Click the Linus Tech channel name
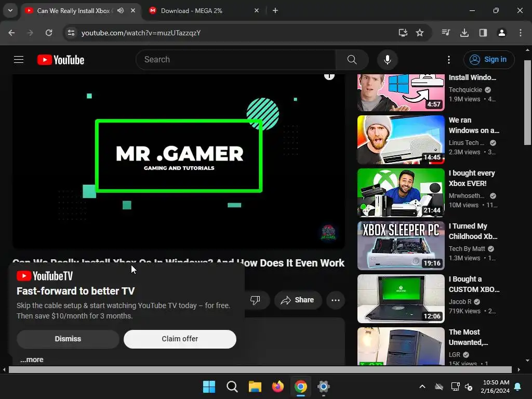This screenshot has width=532, height=399. coord(466,143)
